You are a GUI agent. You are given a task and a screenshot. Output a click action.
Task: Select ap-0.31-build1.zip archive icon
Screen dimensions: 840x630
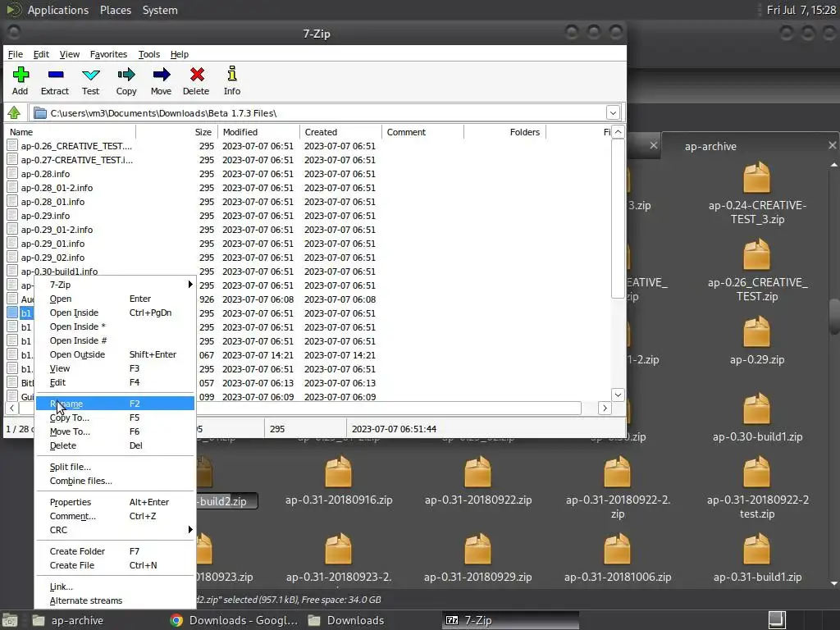pyautogui.click(x=756, y=549)
